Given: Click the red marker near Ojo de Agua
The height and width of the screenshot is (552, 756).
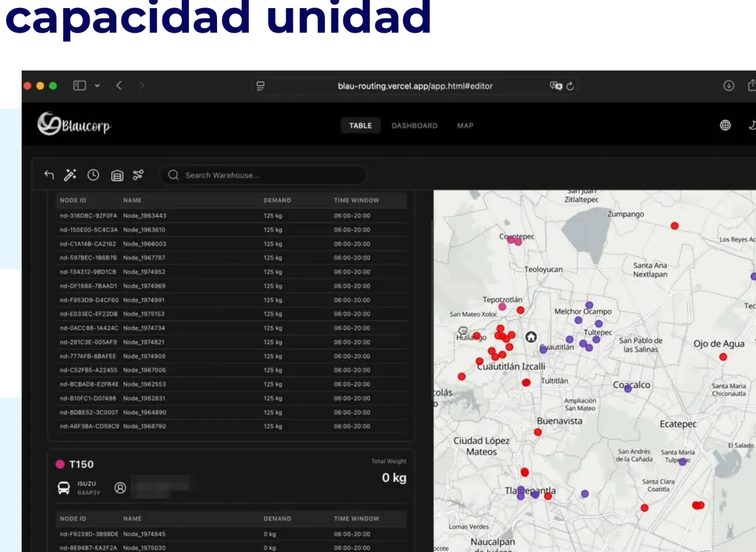Looking at the screenshot, I should click(x=723, y=357).
